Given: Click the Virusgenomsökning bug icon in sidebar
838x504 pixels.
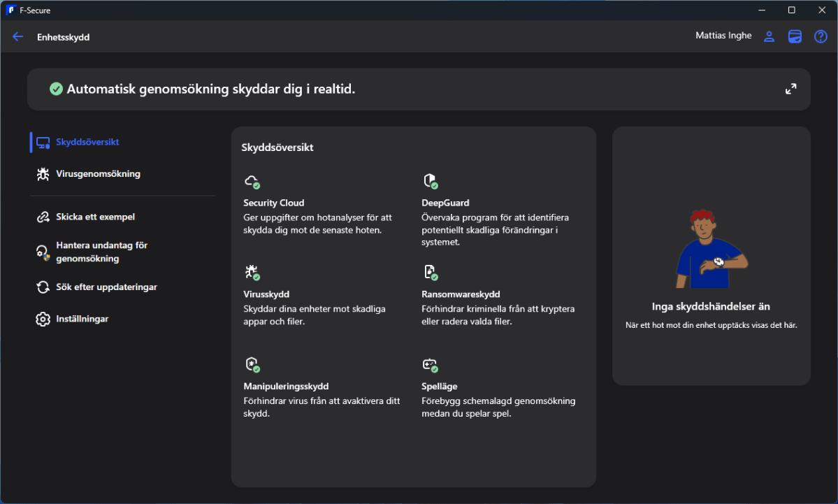Looking at the screenshot, I should 41,173.
